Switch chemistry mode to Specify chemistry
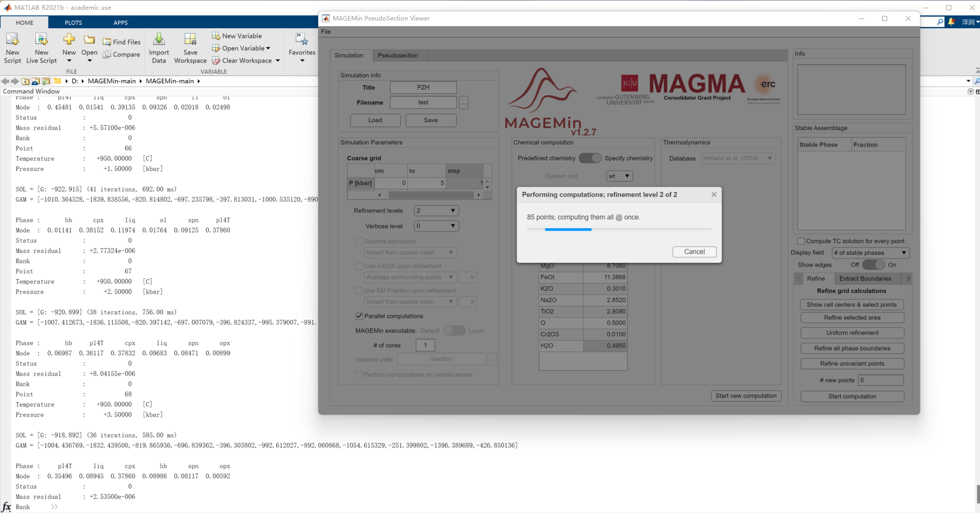980x513 pixels. coord(590,158)
